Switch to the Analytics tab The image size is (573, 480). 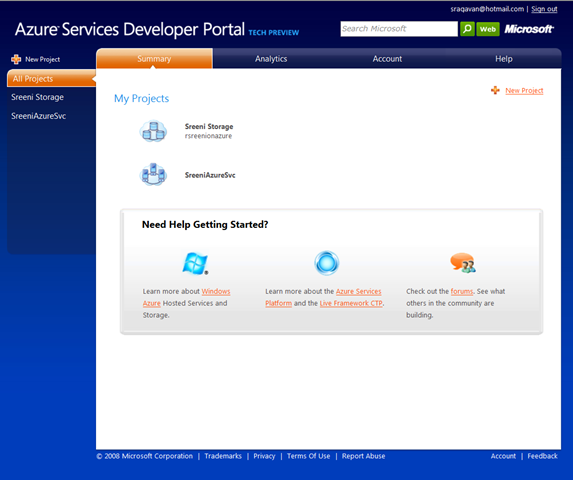click(x=271, y=59)
